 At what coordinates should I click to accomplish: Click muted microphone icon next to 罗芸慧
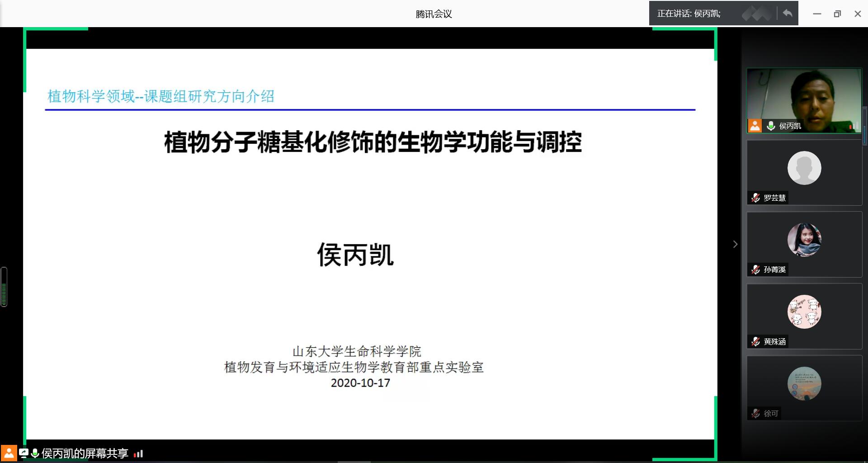pos(755,198)
